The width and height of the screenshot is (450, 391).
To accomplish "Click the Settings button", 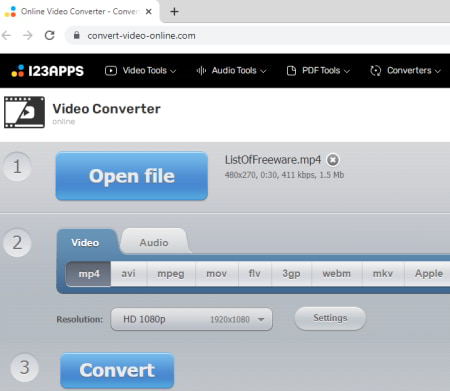I will click(x=330, y=318).
